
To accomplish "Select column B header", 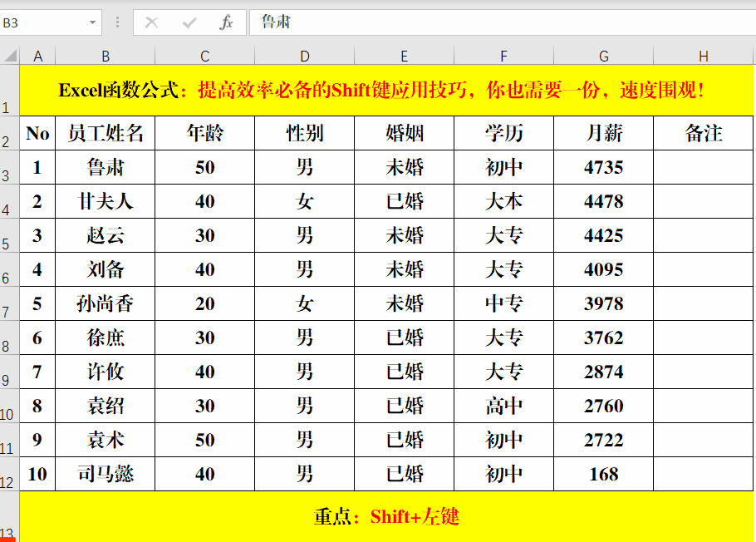I will pos(106,56).
